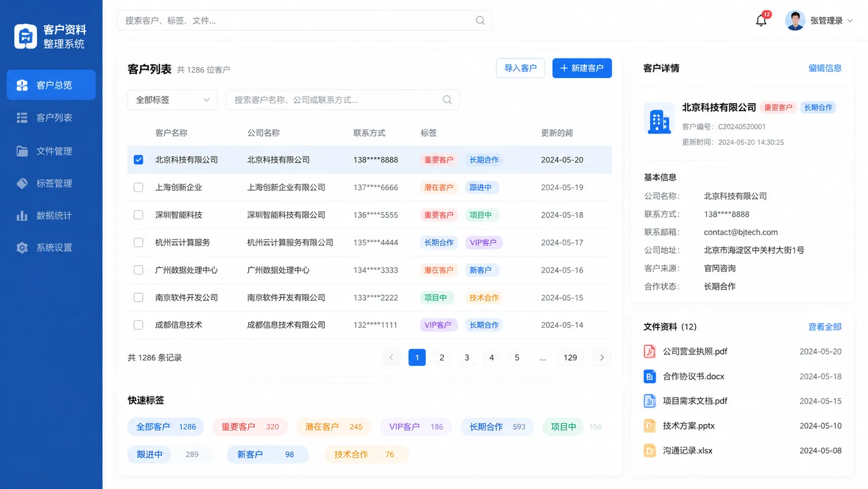868x489 pixels.
Task: Open 客户总览 in the sidebar
Action: tap(51, 85)
